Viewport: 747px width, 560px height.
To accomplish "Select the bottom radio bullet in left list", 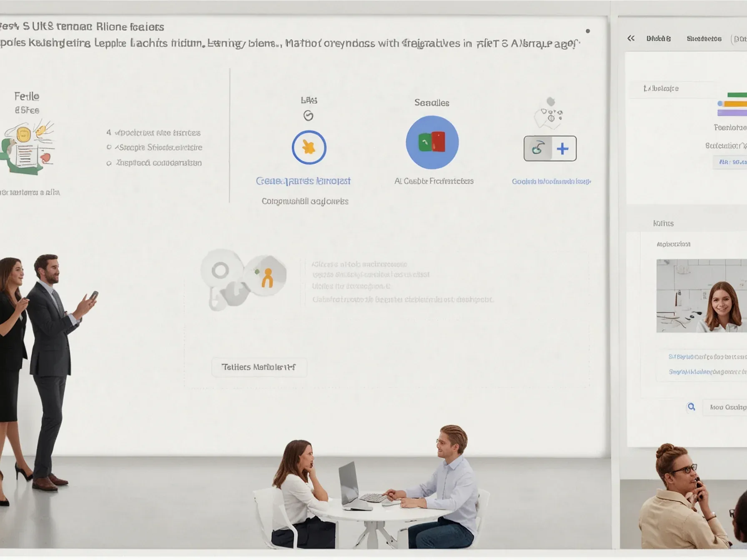I will coord(109,163).
